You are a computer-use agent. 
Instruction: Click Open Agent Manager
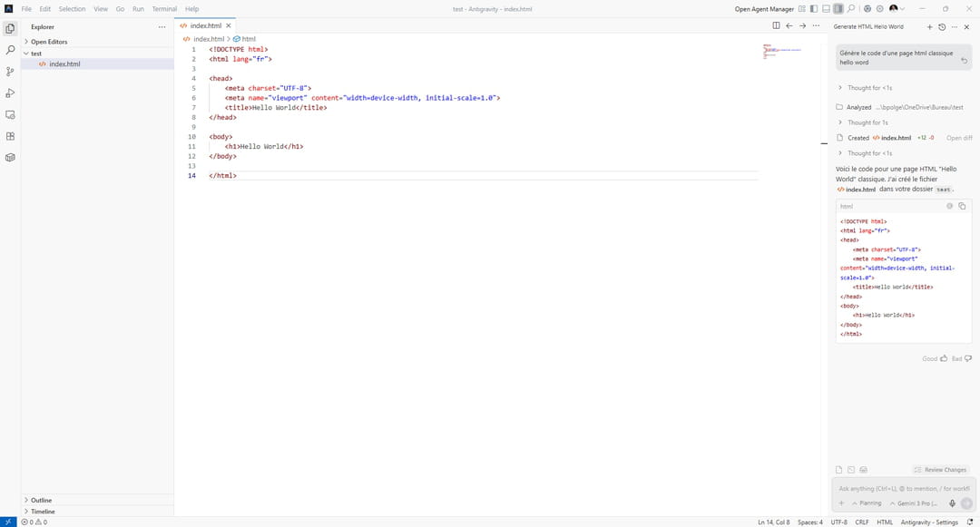pyautogui.click(x=764, y=9)
